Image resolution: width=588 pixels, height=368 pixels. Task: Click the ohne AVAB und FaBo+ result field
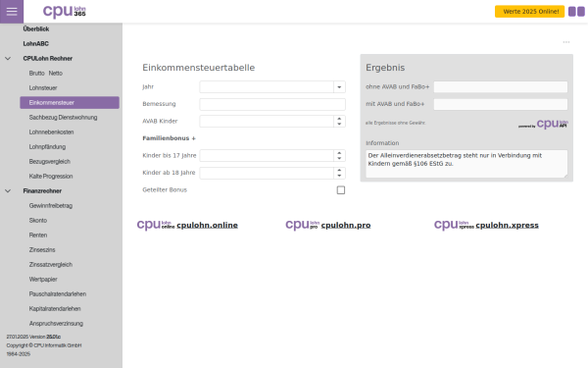[x=501, y=87]
